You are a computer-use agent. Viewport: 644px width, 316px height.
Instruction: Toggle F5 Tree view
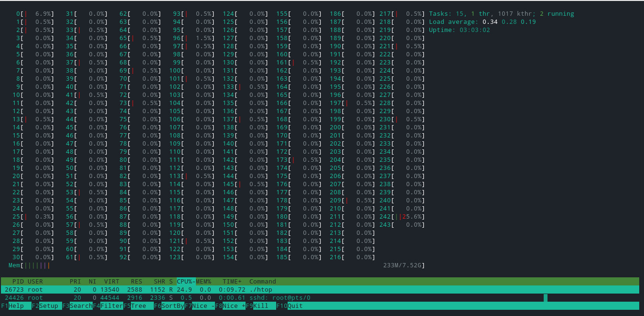point(139,306)
